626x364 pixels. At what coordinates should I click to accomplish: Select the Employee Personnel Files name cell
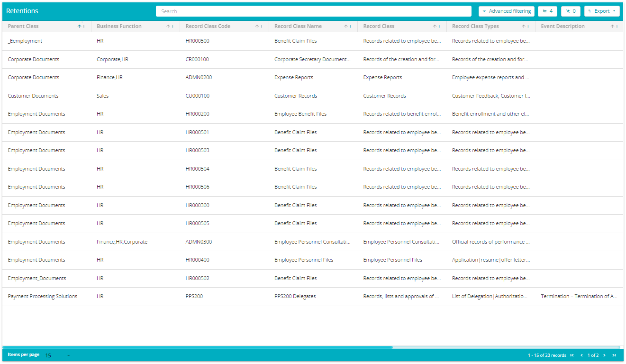pos(304,260)
